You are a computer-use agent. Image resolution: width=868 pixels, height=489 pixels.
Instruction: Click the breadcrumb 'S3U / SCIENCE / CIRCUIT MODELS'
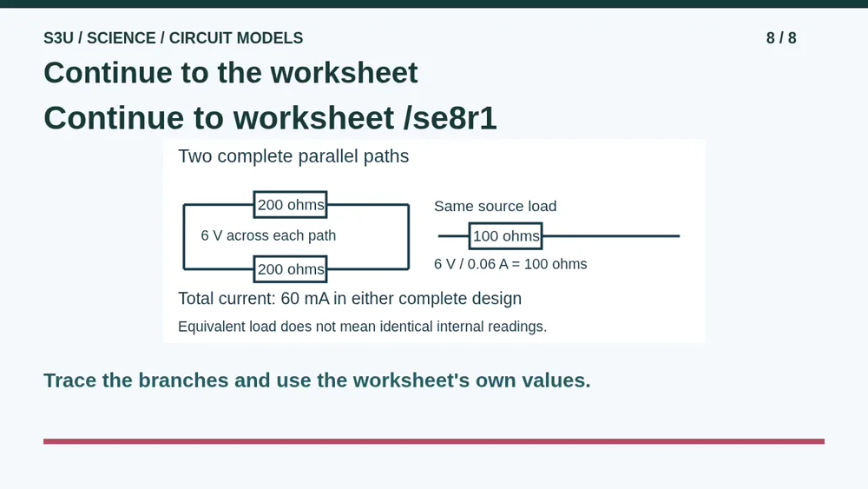pyautogui.click(x=174, y=38)
